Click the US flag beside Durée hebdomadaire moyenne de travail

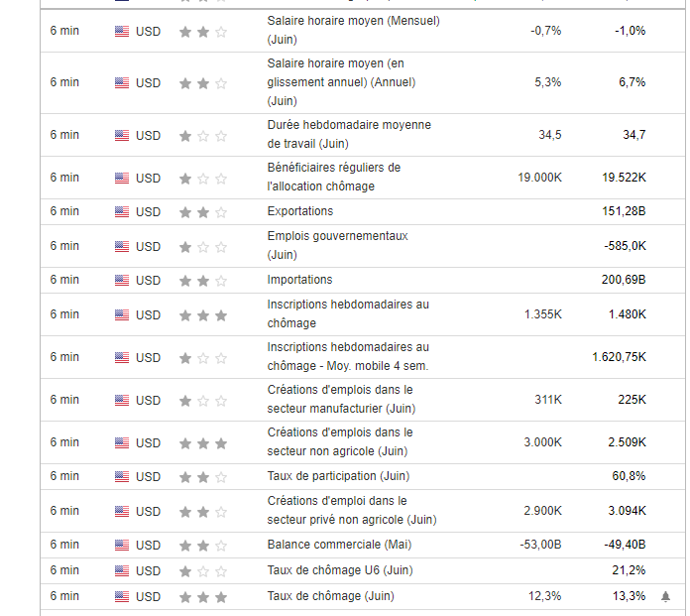tap(122, 135)
